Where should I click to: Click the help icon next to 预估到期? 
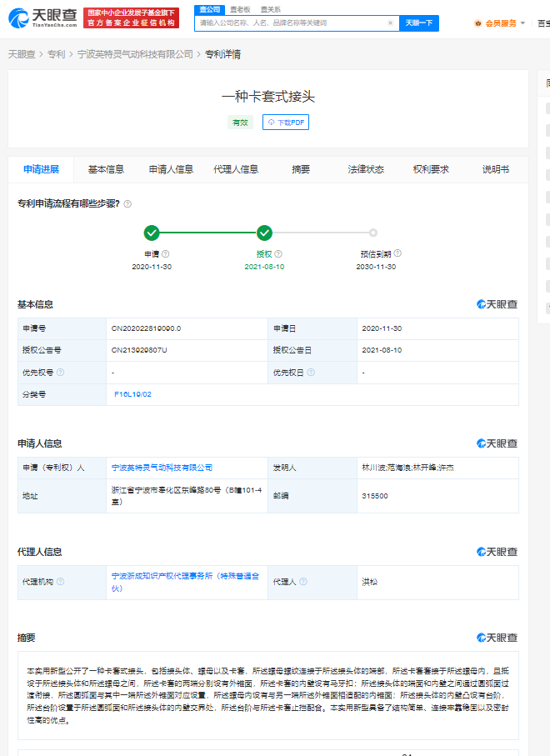point(398,253)
